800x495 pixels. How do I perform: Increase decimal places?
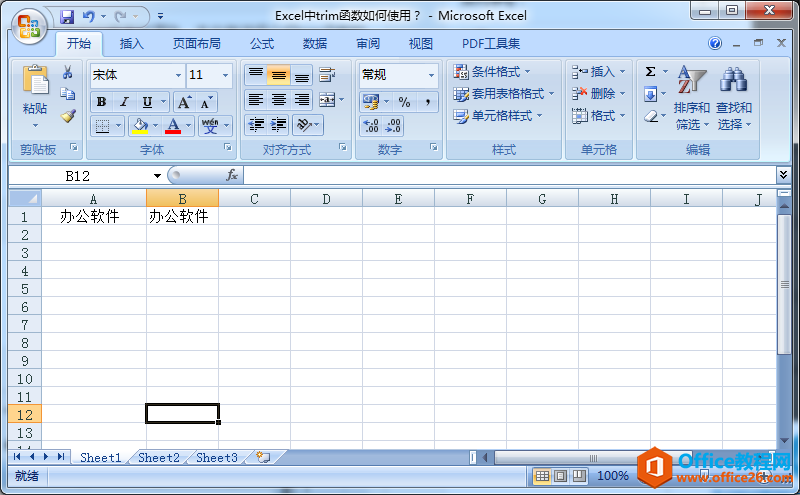click(371, 126)
